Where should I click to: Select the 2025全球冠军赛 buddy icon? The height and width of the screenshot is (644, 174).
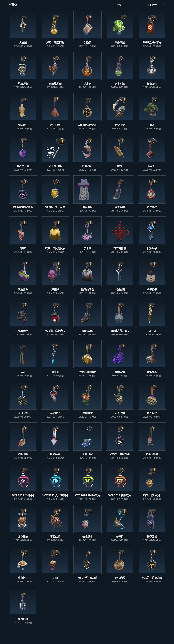[152, 25]
